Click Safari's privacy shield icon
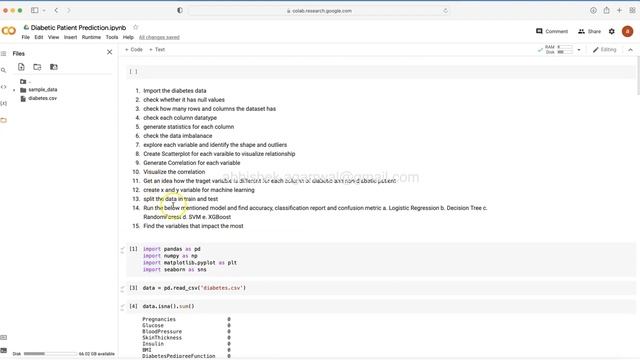Image resolution: width=640 pixels, height=360 pixels. pyautogui.click(x=180, y=11)
